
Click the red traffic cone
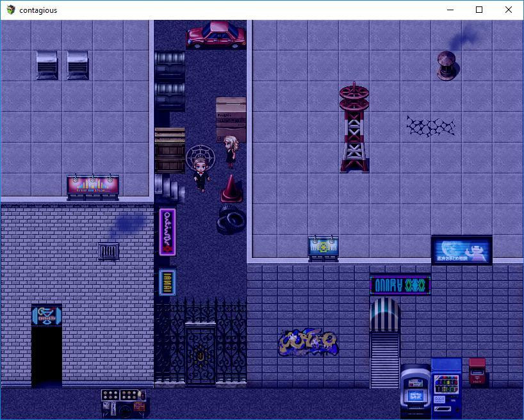(x=231, y=189)
